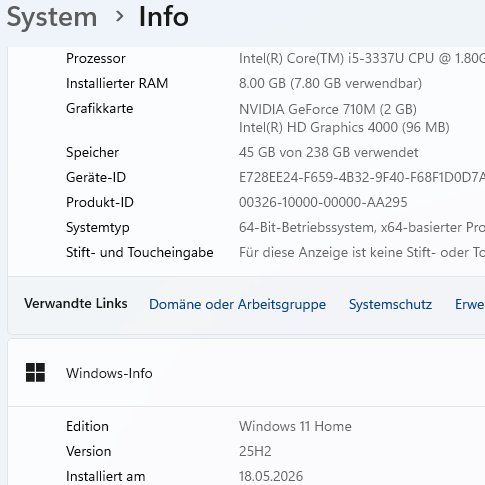Click the Grafikkarte label
Screen dimensions: 485x485
pyautogui.click(x=99, y=108)
